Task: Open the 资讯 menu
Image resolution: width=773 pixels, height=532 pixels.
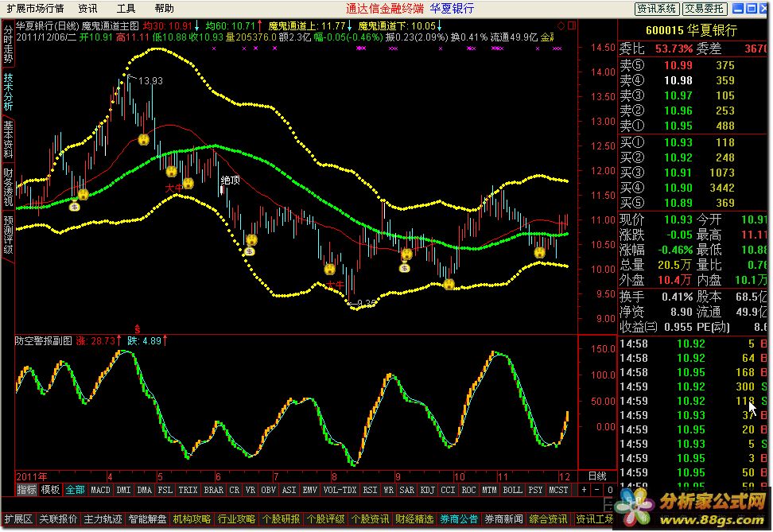Action: 87,9
